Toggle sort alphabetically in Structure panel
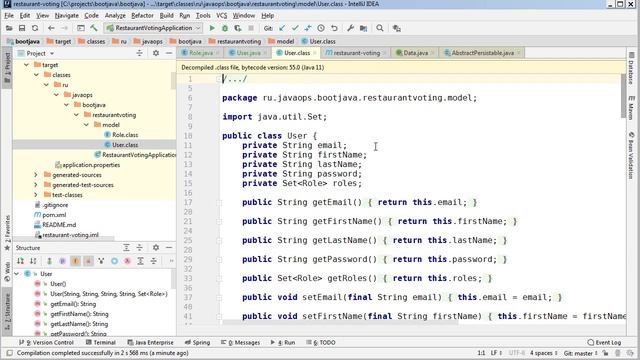This screenshot has width=640, height=360. (33, 261)
